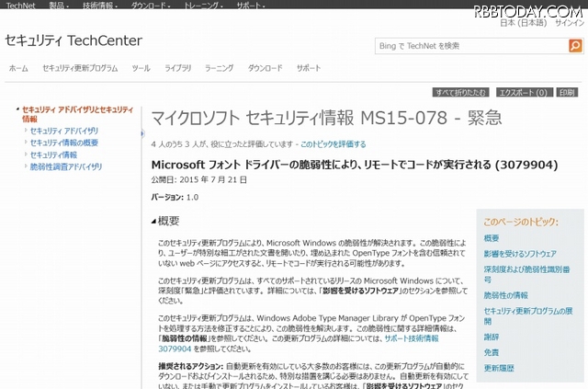This screenshot has width=588, height=389.
Task: Jump to 影響を受けるソフトウェア in page topics
Action: coord(520,254)
